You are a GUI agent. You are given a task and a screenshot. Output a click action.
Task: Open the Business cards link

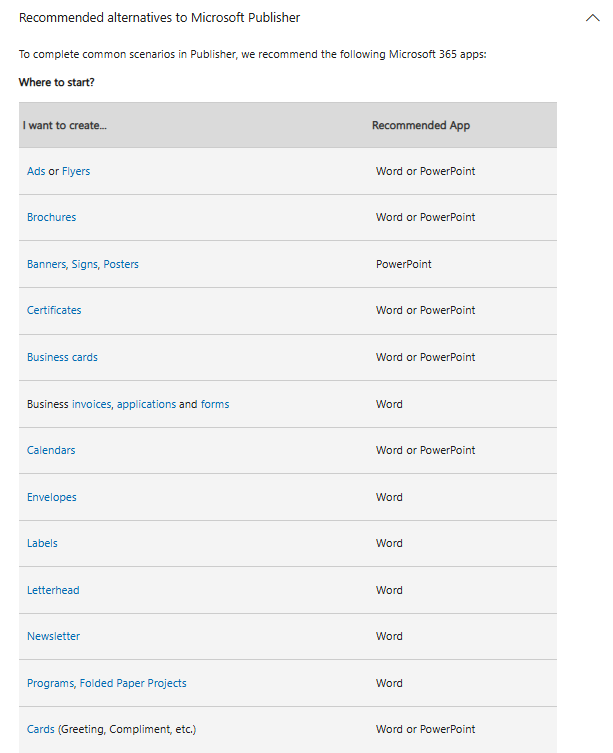62,357
